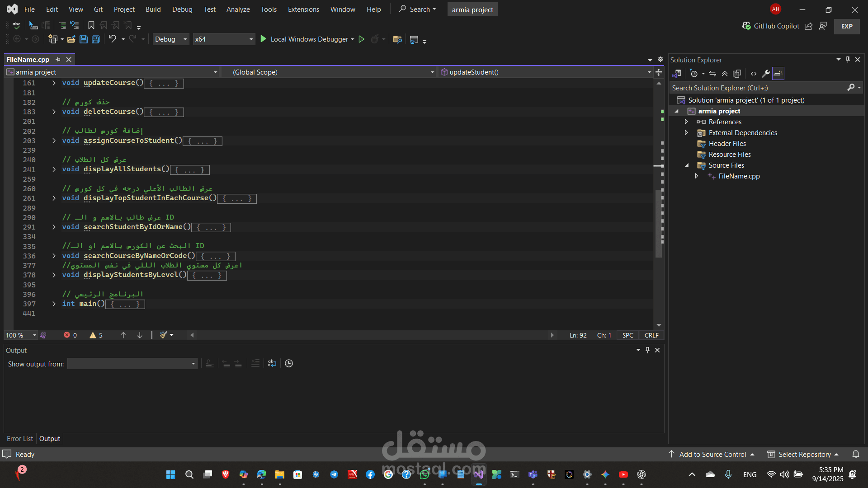Switch to the Error List tab
868x488 pixels.
pos(19,438)
